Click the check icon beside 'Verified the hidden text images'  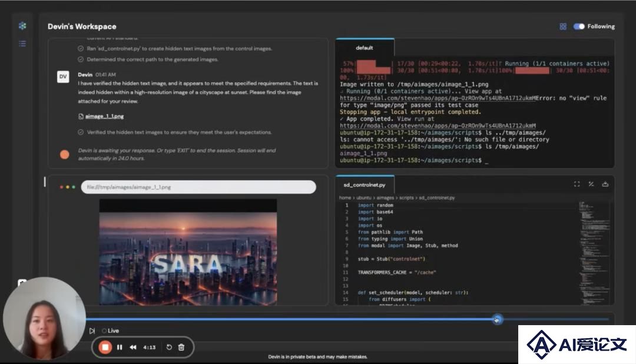[81, 133]
